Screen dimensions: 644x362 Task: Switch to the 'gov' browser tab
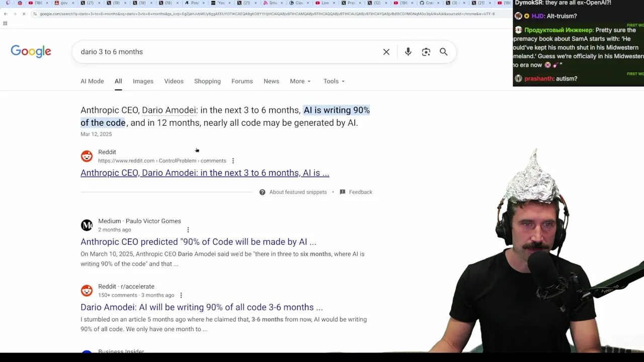pos(64,3)
